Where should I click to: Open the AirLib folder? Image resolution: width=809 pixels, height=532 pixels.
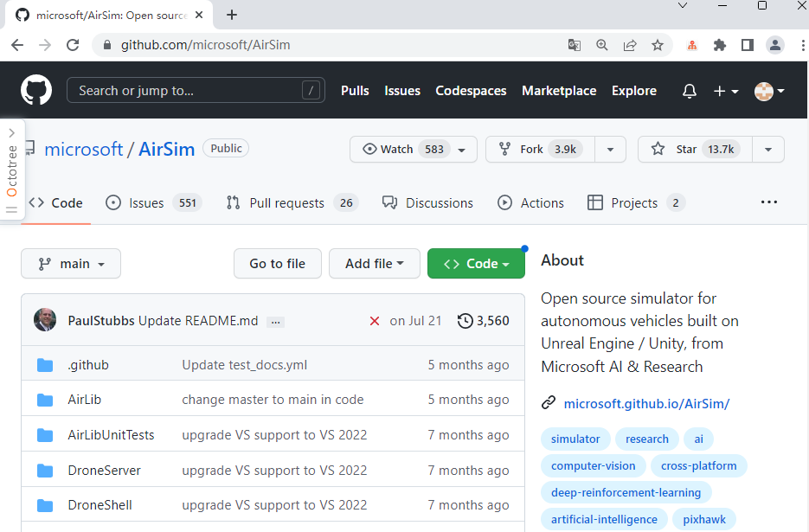[x=84, y=400]
